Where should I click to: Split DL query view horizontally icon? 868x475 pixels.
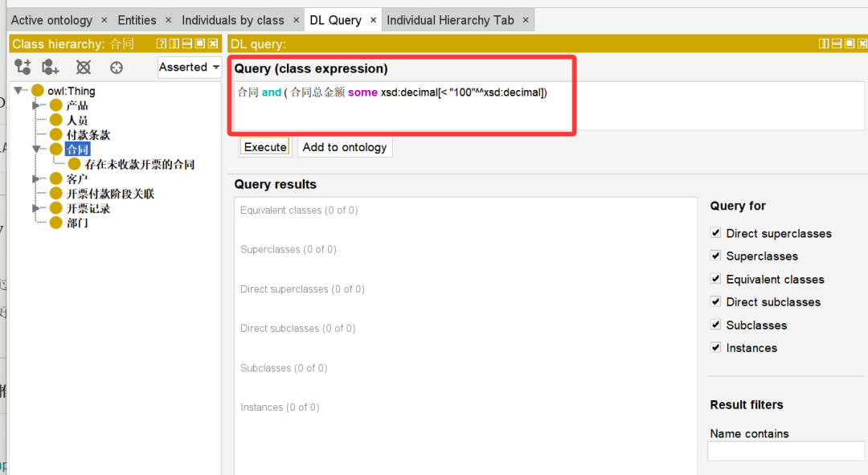point(837,43)
